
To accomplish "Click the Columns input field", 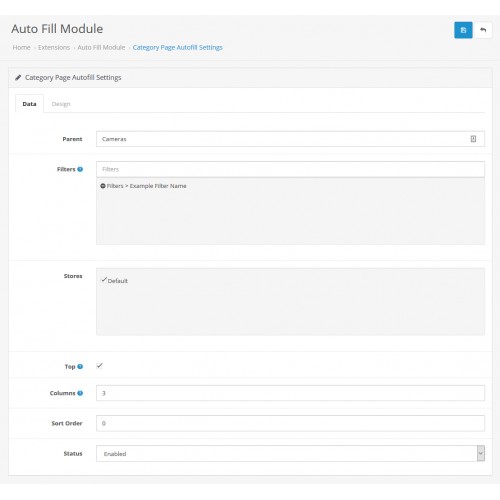I will click(x=290, y=393).
